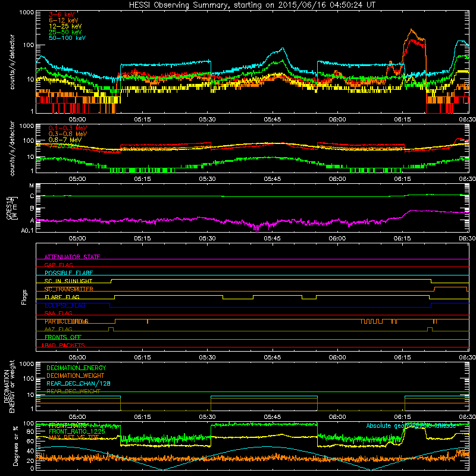This screenshot has width=476, height=476.
Task: Select the Degrees or % axis title
Action: 15,446
